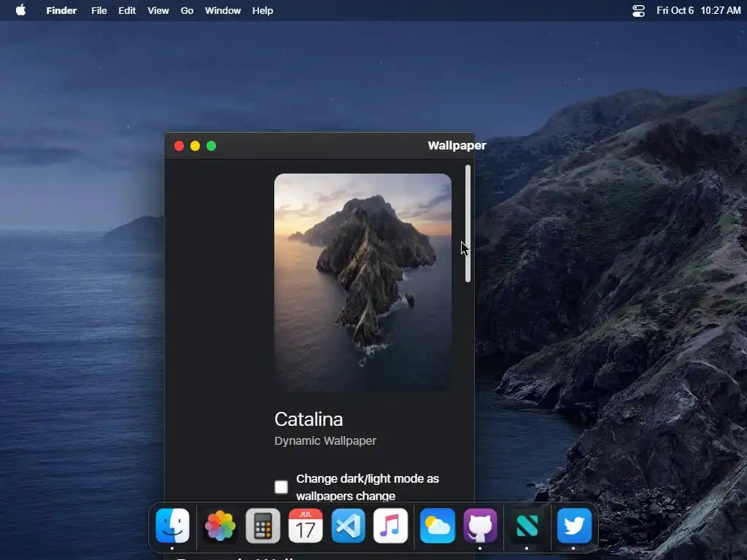Open the green S app in dock
Screen dimensions: 747x560
click(x=527, y=526)
